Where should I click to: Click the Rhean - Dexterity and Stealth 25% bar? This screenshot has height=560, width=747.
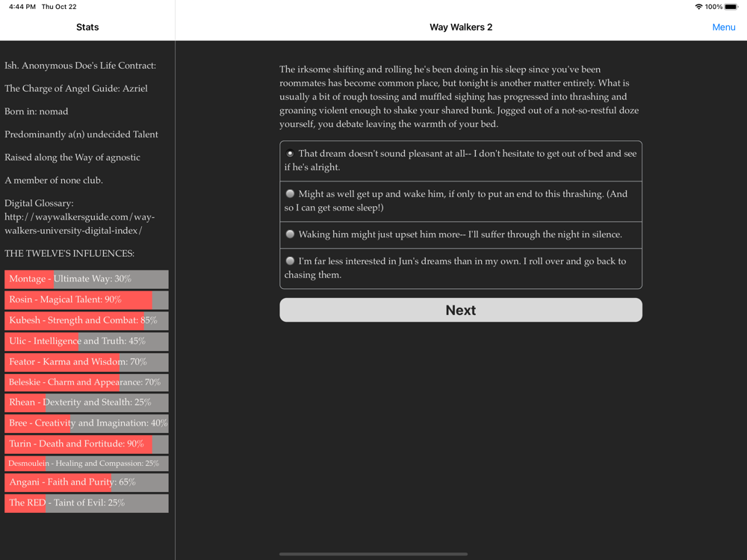click(x=86, y=402)
